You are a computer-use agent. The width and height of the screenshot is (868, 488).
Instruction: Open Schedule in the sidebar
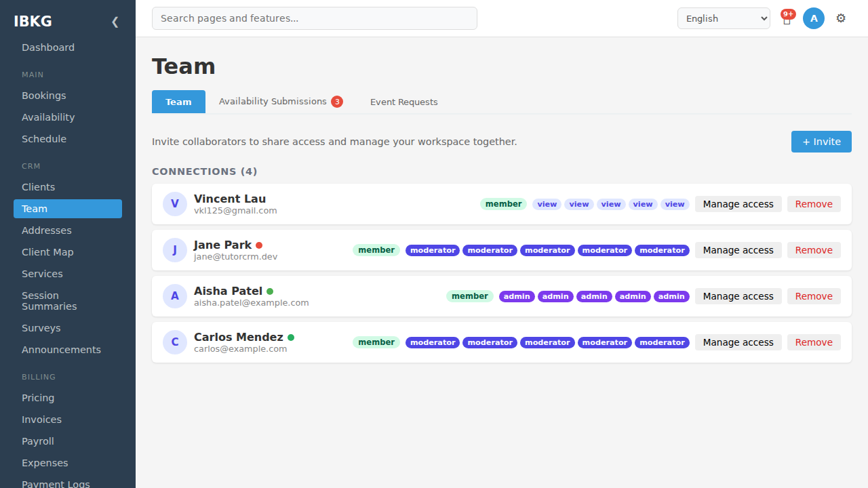tap(68, 139)
